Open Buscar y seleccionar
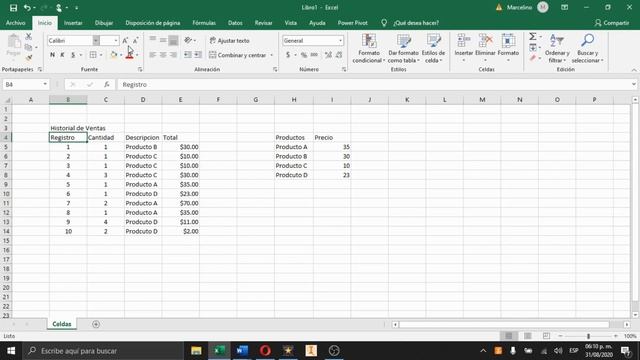The image size is (640, 360). (587, 48)
